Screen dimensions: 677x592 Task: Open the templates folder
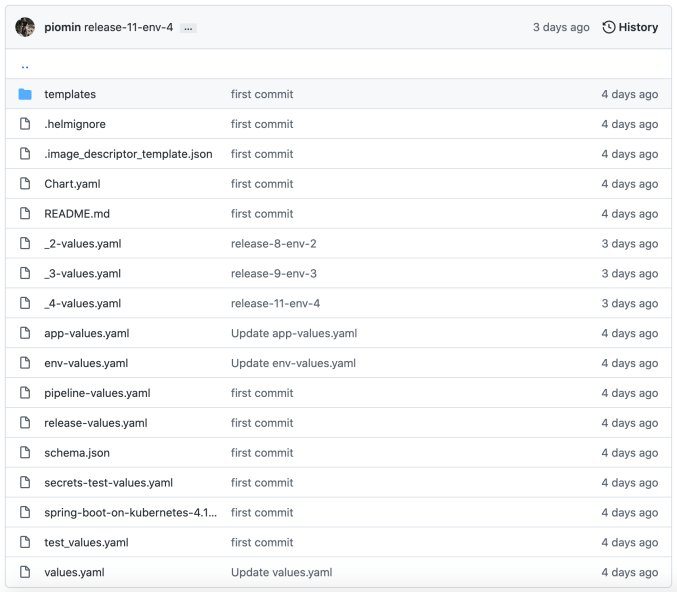tap(70, 94)
